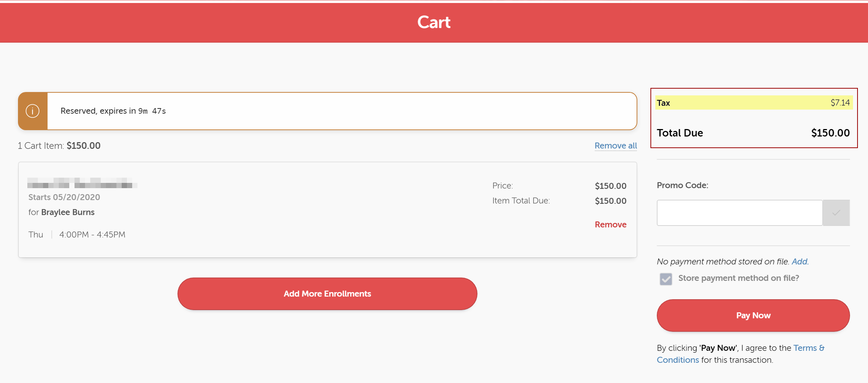Click the info icon in reservation banner
This screenshot has width=868, height=383.
(x=33, y=111)
